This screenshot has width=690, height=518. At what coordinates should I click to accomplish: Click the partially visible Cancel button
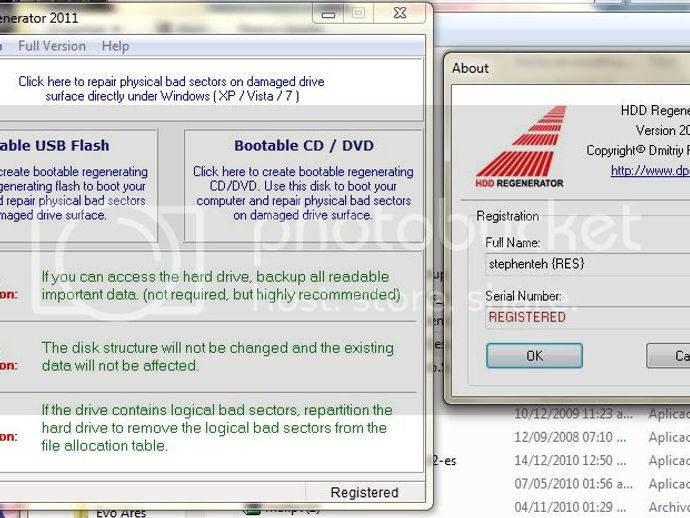click(668, 356)
